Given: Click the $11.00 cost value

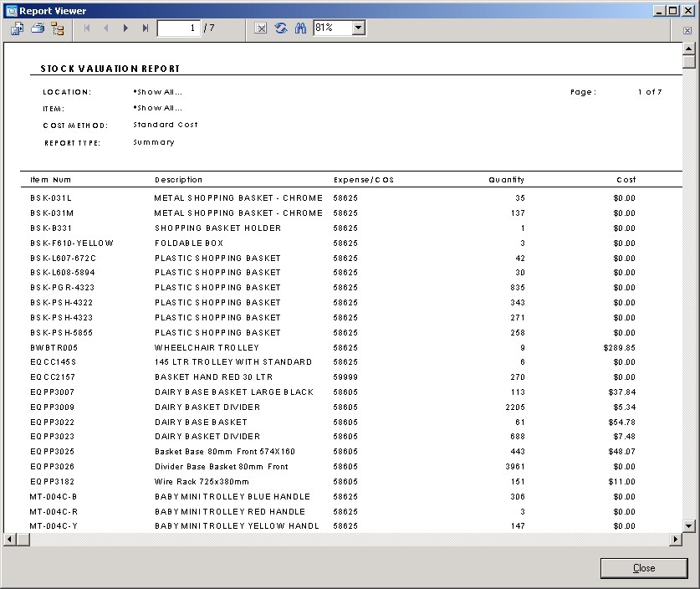Looking at the screenshot, I should point(622,482).
